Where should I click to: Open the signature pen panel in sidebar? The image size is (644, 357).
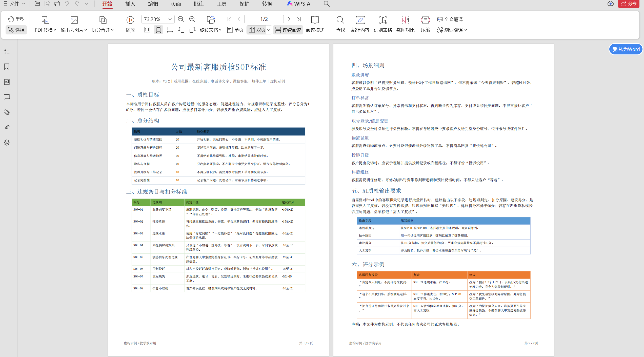point(7,127)
